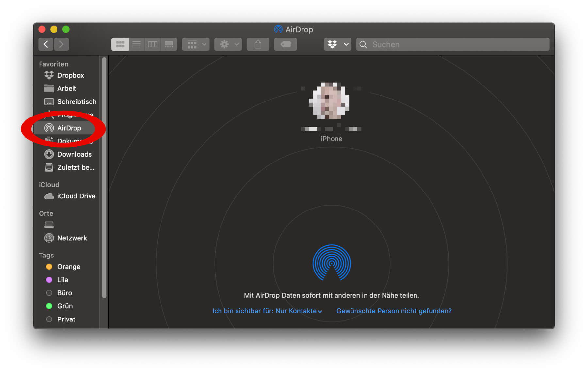588x373 pixels.
Task: Minimize the window with yellow button
Action: pos(54,29)
